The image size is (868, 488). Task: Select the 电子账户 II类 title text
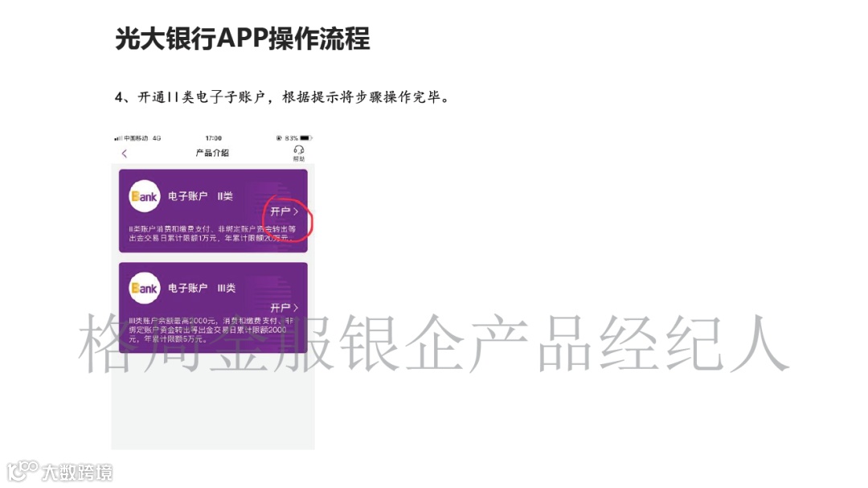pyautogui.click(x=200, y=196)
